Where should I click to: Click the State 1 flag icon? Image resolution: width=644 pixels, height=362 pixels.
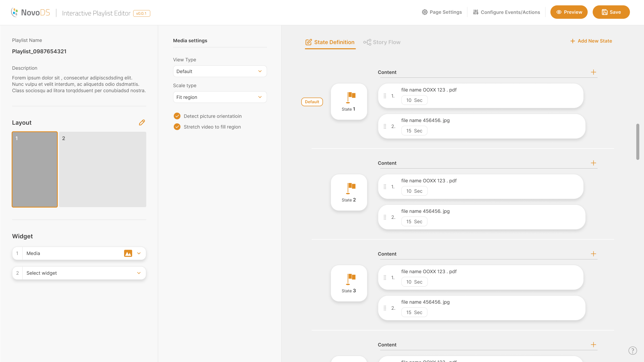click(x=351, y=97)
